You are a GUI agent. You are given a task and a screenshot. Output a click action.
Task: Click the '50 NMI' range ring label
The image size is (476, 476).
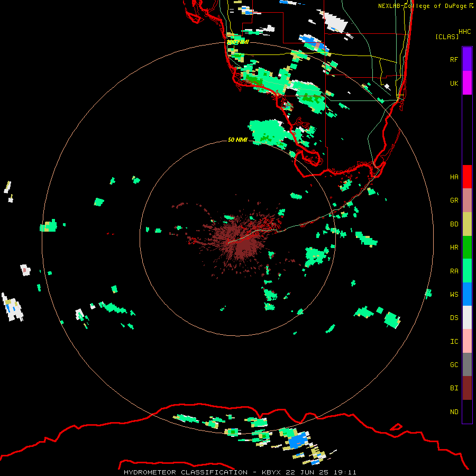tap(237, 140)
